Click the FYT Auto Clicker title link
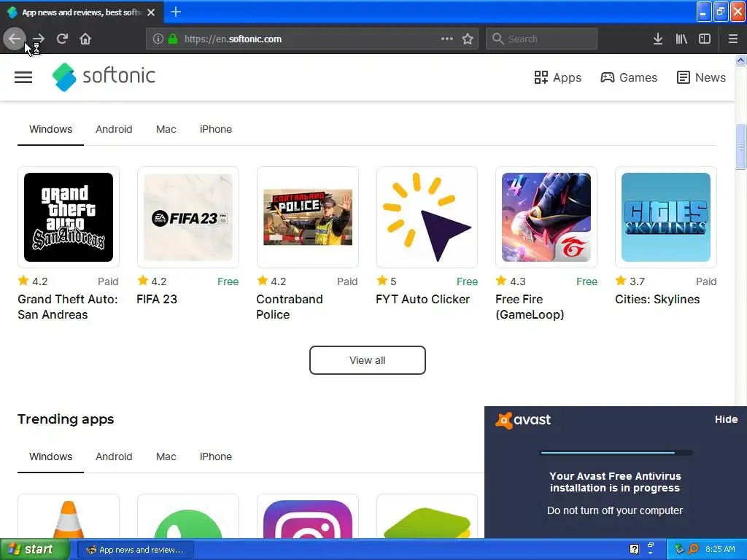Screen dimensions: 747x560 click(422, 299)
